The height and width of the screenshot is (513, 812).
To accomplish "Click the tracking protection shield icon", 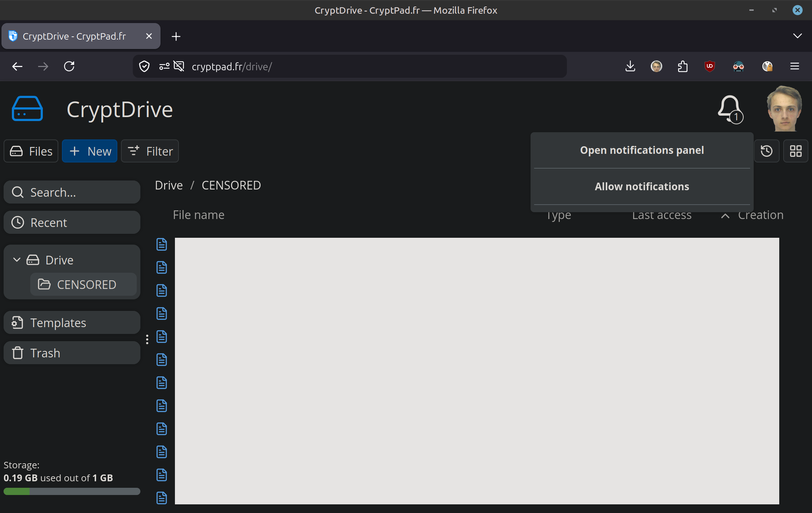I will [144, 66].
